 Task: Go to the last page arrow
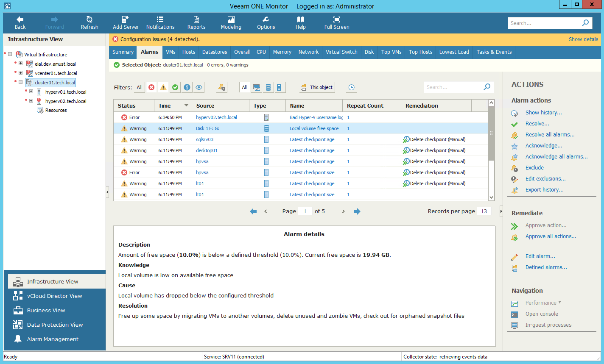coord(357,211)
